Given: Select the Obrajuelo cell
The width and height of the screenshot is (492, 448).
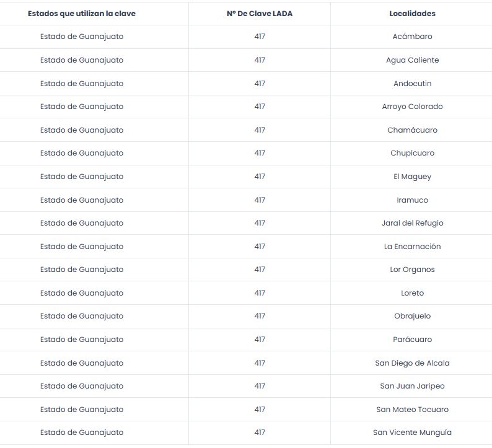Looking at the screenshot, I should 412,316.
